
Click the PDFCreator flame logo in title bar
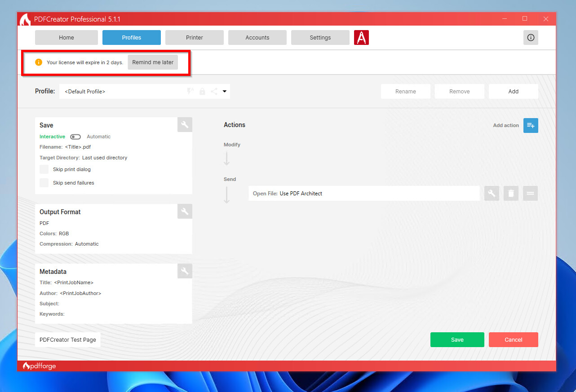tap(26, 20)
